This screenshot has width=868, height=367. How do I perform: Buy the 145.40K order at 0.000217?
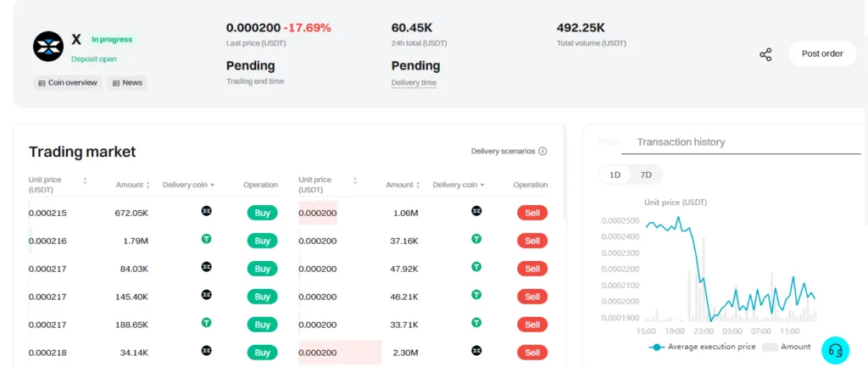coord(263,297)
